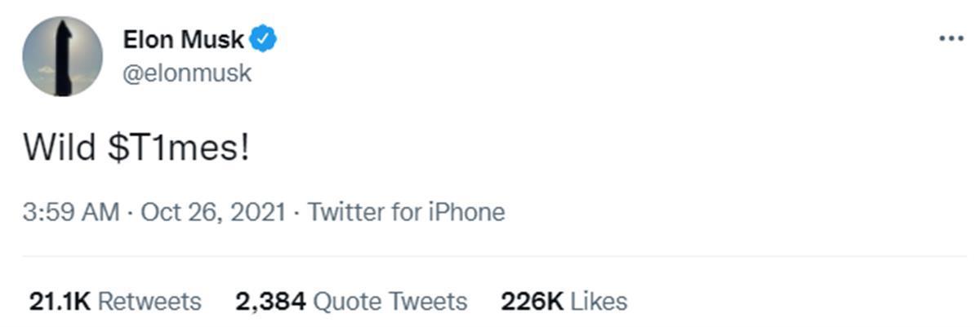The height and width of the screenshot is (327, 980).
Task: Click the exclamation mark ending the tweet
Action: pos(243,148)
